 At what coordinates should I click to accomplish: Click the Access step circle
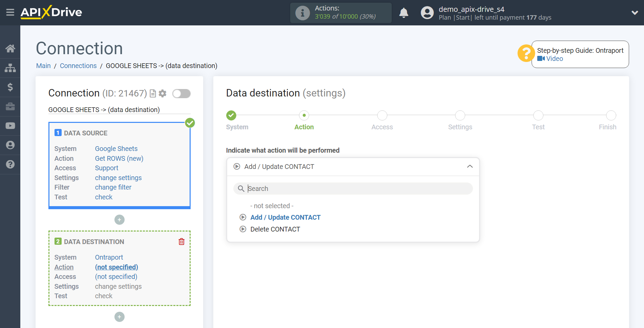pyautogui.click(x=382, y=115)
